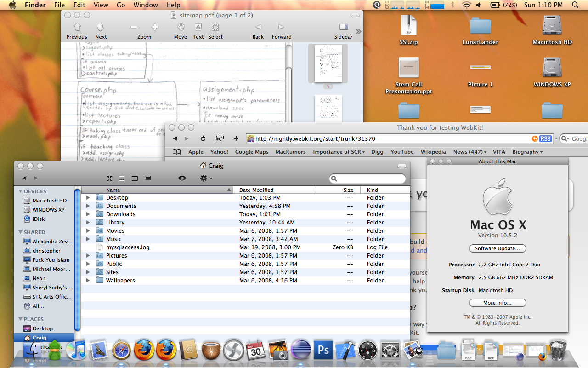
Task: Reload the WebKit page
Action: 203,138
